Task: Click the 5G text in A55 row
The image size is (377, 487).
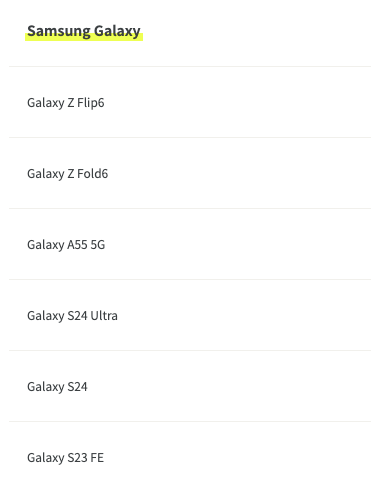Action: 98,245
